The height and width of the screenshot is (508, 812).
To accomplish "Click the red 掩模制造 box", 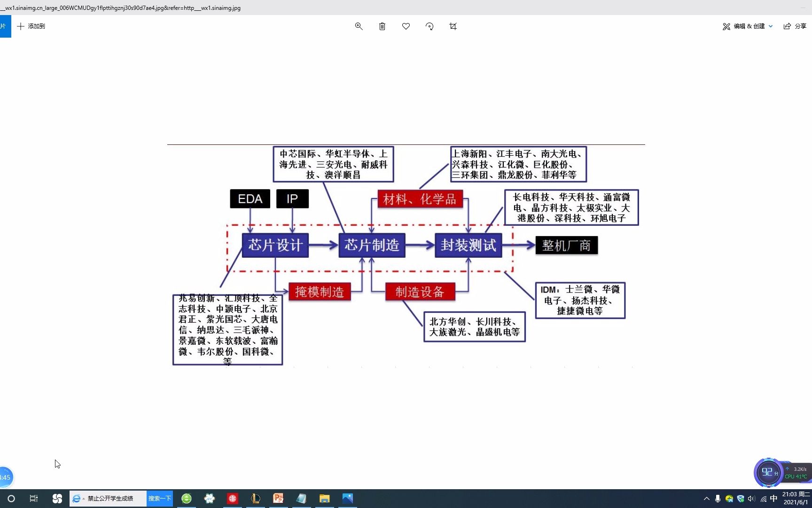I will tap(320, 292).
